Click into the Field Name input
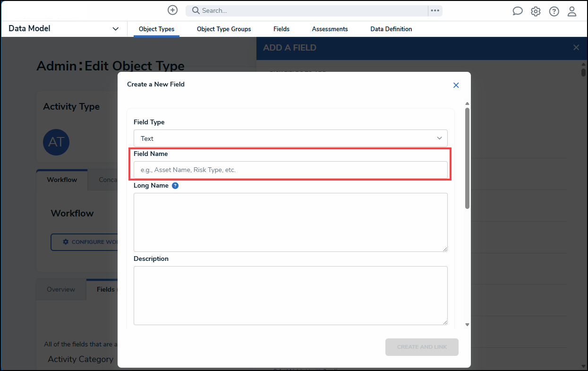This screenshot has height=371, width=588. (290, 170)
